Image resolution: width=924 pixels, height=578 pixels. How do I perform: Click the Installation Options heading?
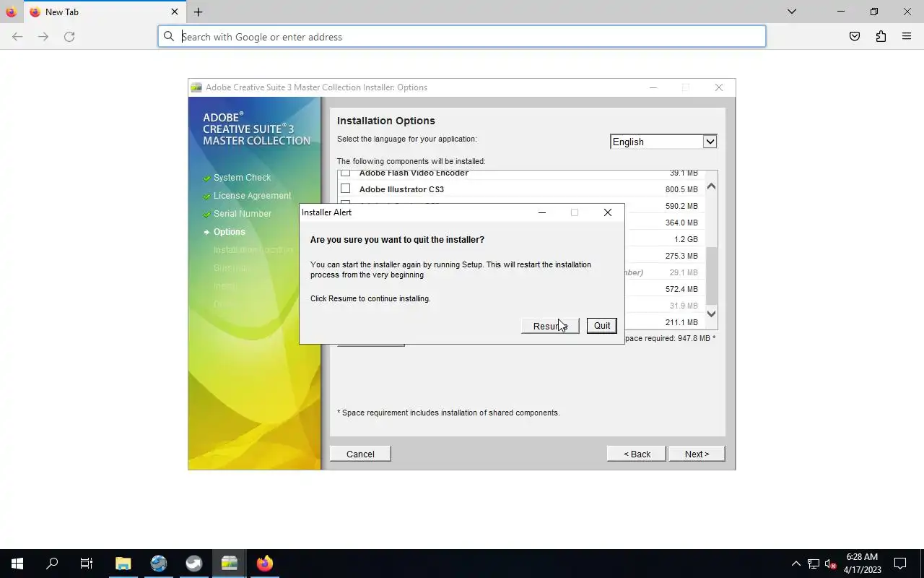(x=385, y=121)
